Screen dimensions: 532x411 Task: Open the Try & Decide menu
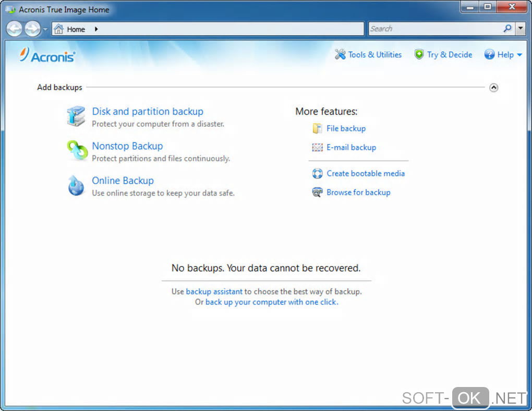[x=450, y=55]
